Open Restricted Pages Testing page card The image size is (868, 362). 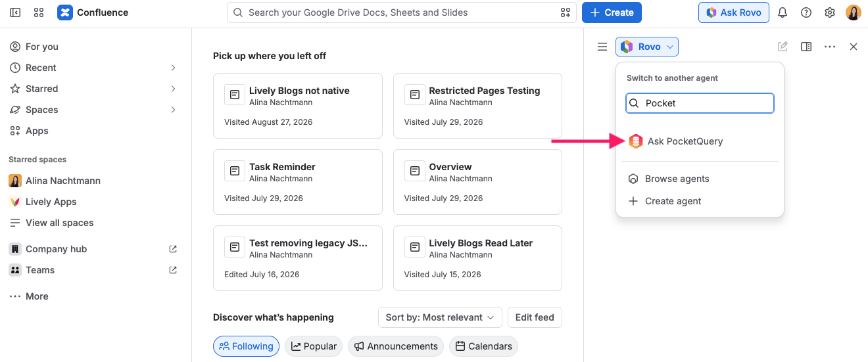click(x=477, y=106)
